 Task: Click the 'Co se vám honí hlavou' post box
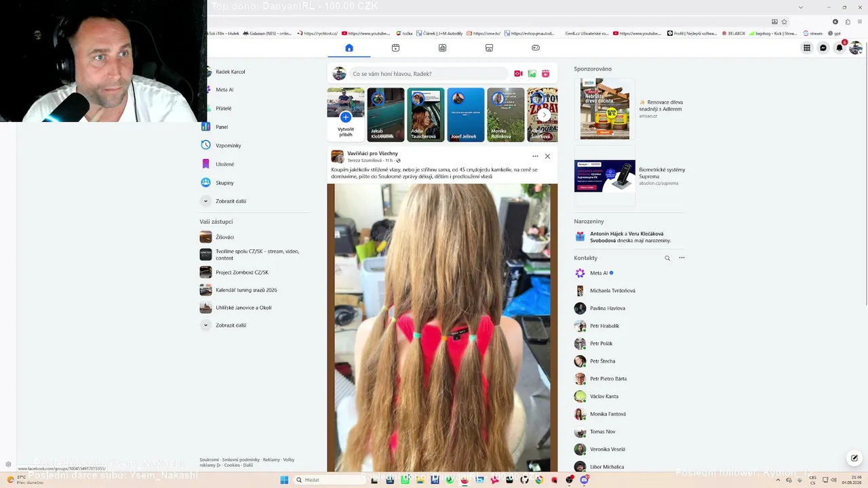pos(429,74)
